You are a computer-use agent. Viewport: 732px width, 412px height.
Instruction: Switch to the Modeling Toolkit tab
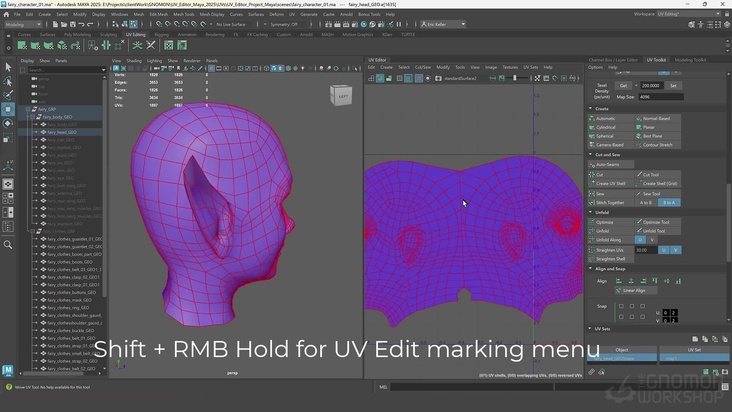[x=690, y=60]
